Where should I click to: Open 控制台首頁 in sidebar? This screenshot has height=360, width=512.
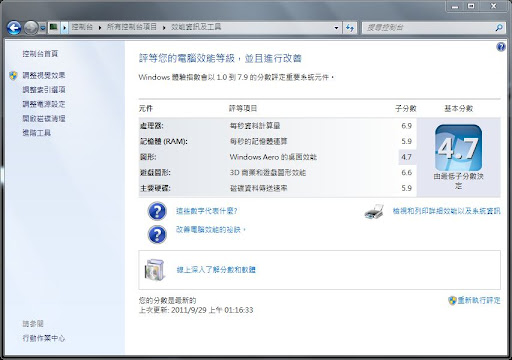[x=40, y=54]
